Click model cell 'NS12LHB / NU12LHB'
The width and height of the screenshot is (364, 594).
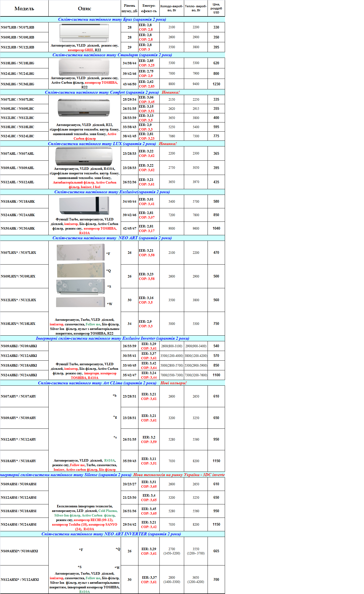tap(24, 47)
